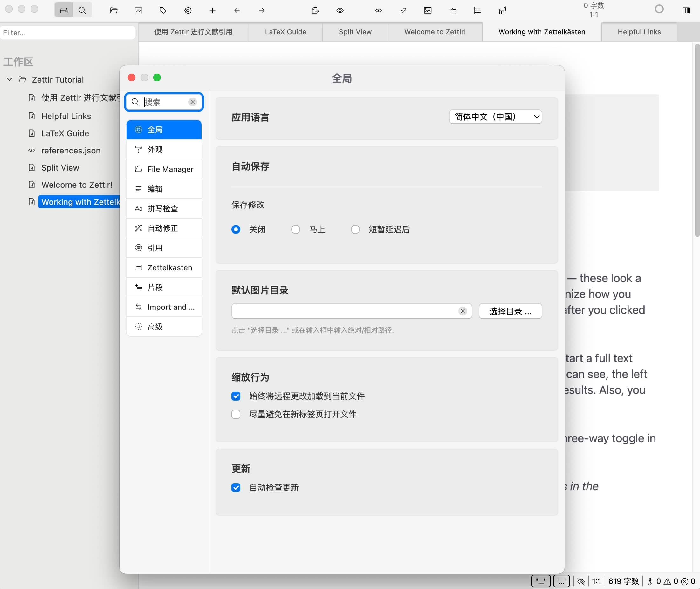700x589 pixels.
Task: Select the 短暂延迟后 radio option
Action: [x=355, y=229]
